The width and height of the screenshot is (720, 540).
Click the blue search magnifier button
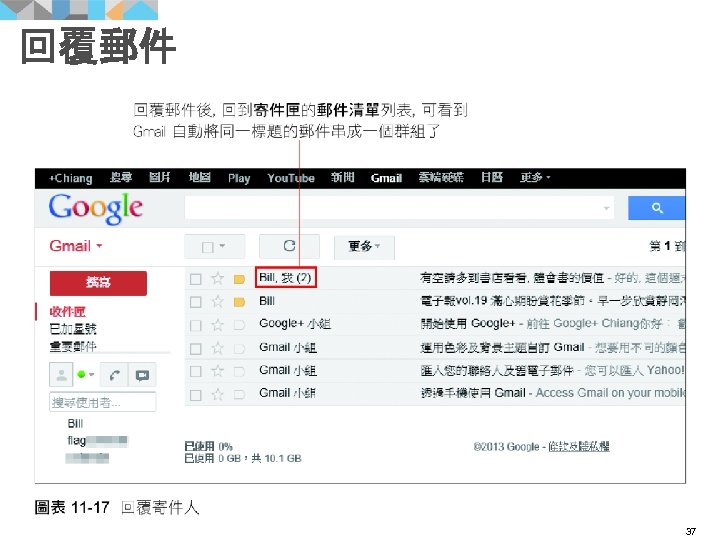click(657, 208)
